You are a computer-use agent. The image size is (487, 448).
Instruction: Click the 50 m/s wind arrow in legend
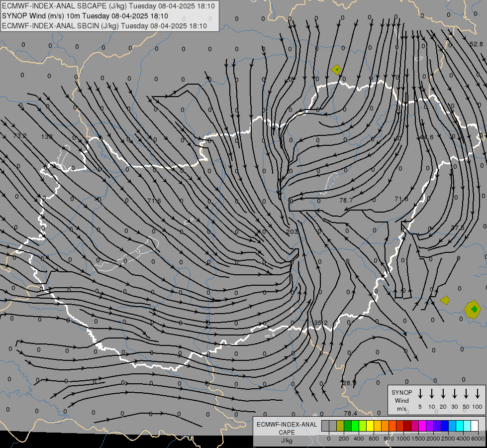click(466, 394)
